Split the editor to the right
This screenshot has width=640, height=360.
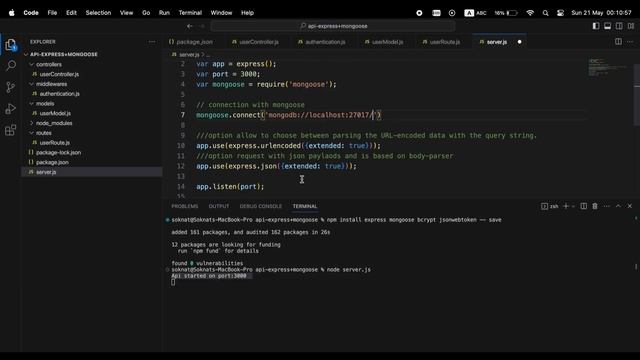point(618,42)
